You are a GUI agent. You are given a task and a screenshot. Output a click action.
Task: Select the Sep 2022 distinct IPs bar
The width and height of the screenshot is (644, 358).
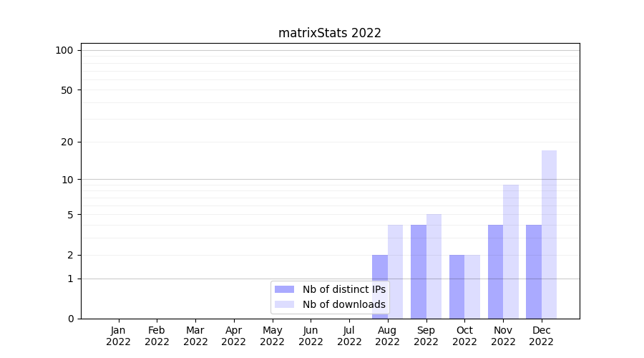[x=419, y=271]
